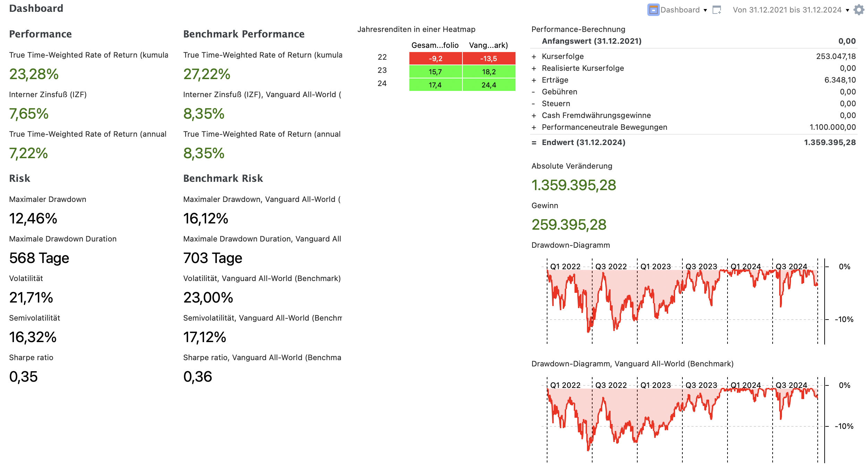Click the Gewinn value 259.395,28
Image resolution: width=868 pixels, height=467 pixels.
coord(569,224)
